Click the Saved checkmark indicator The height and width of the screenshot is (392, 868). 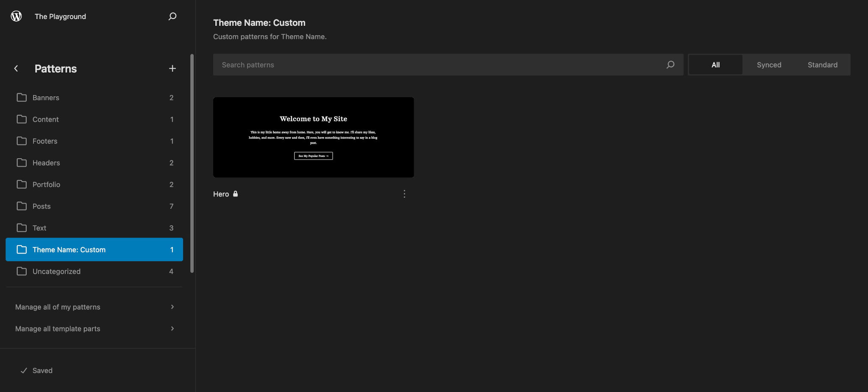pyautogui.click(x=24, y=370)
